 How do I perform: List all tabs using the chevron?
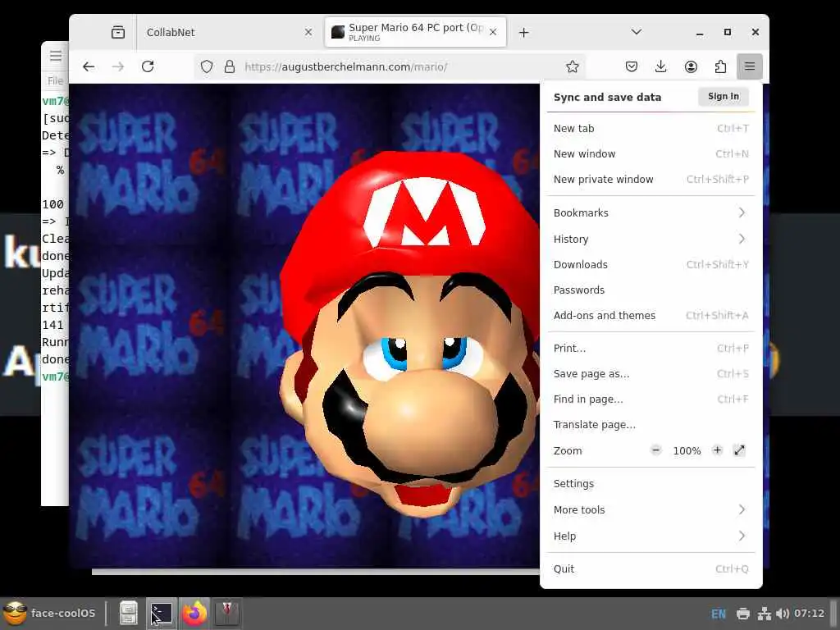(x=637, y=32)
